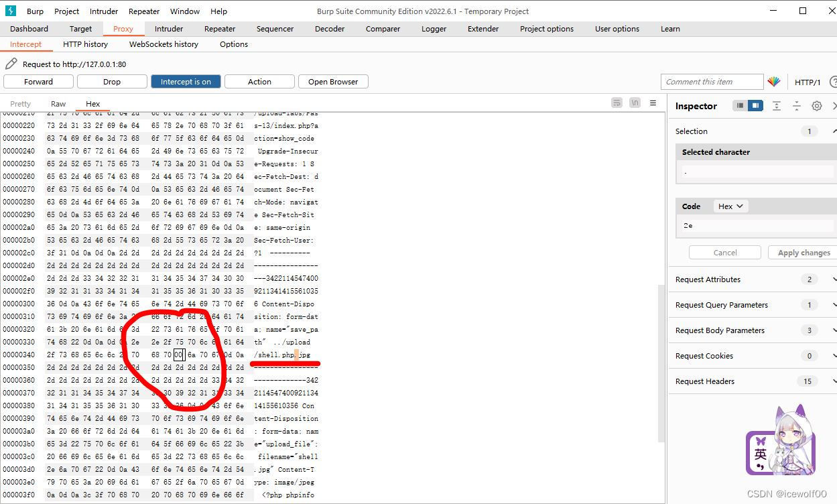Screen dimensions: 837x504
Task: Open the User options tab
Action: (617, 29)
